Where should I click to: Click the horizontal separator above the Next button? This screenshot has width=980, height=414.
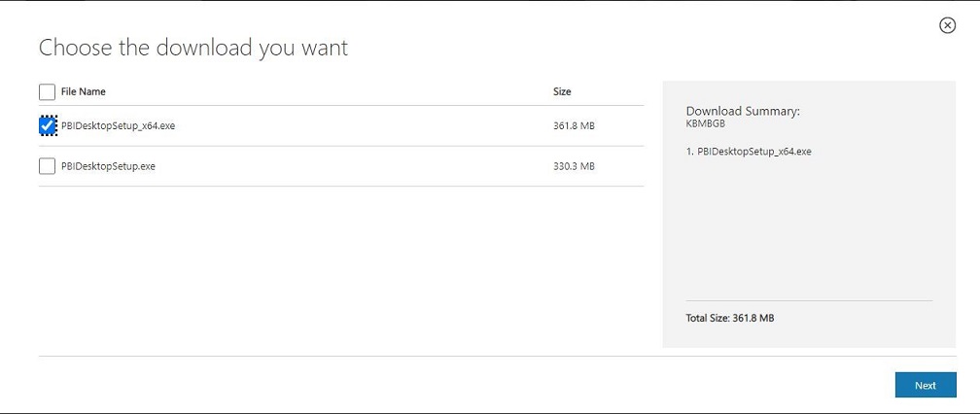point(497,356)
